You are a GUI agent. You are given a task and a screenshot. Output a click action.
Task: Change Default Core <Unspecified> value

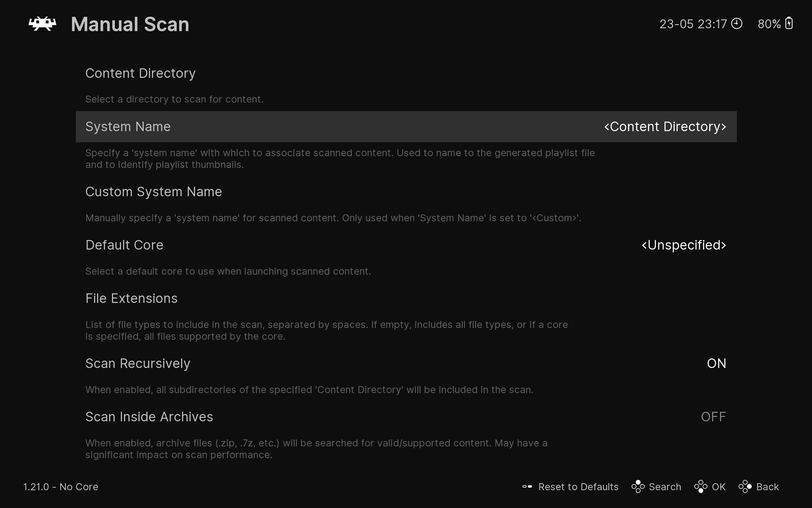684,245
